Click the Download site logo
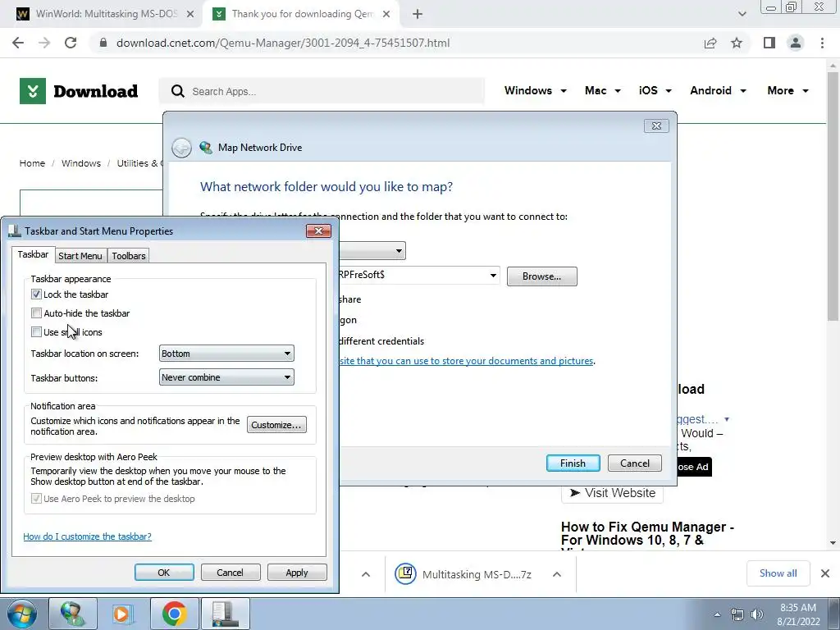 (79, 91)
